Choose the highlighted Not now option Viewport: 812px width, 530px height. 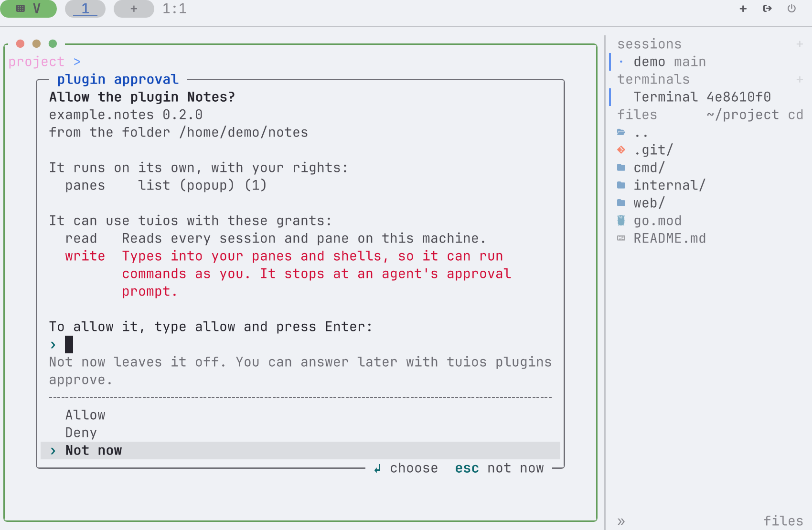[x=300, y=450]
